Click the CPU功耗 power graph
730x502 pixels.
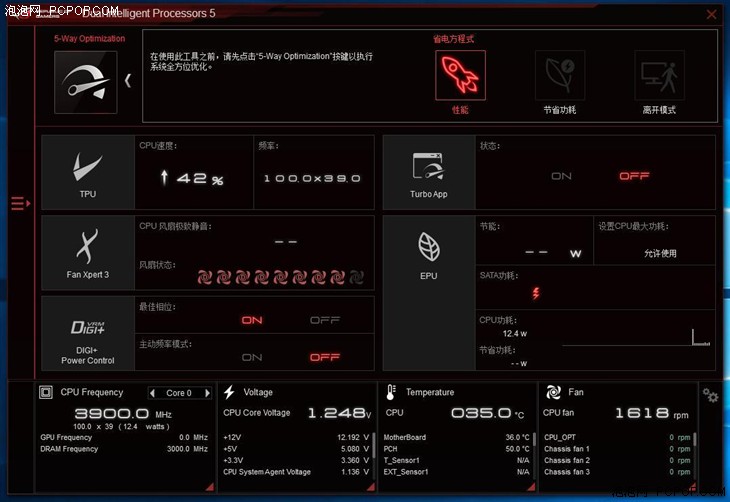pos(636,338)
